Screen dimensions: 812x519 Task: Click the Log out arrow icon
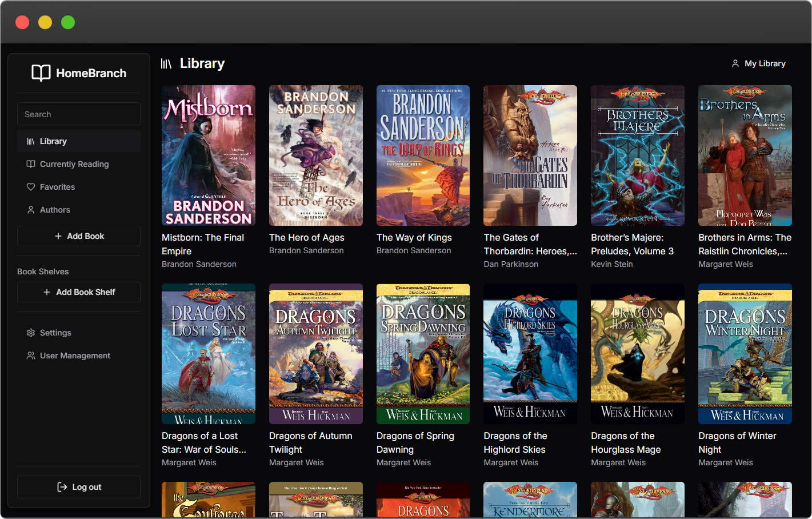62,487
